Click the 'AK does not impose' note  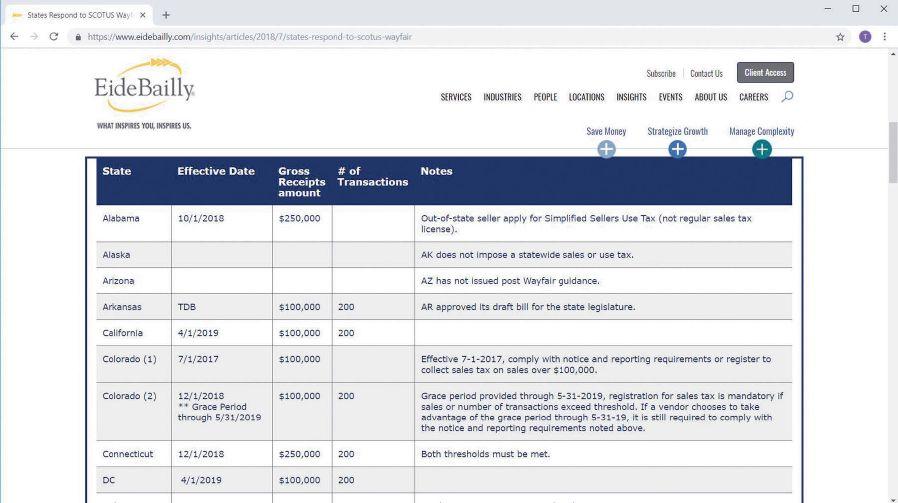[527, 255]
